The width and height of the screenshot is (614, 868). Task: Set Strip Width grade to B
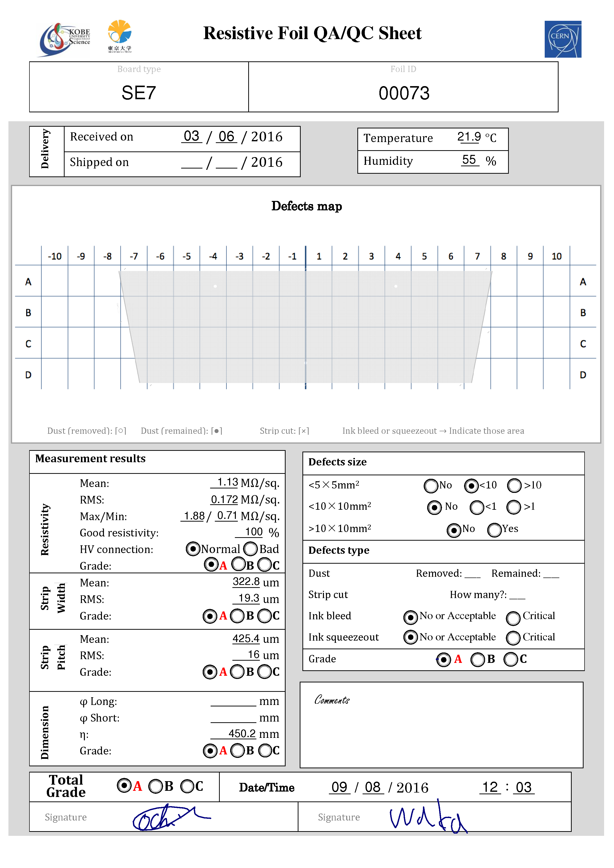point(237,616)
